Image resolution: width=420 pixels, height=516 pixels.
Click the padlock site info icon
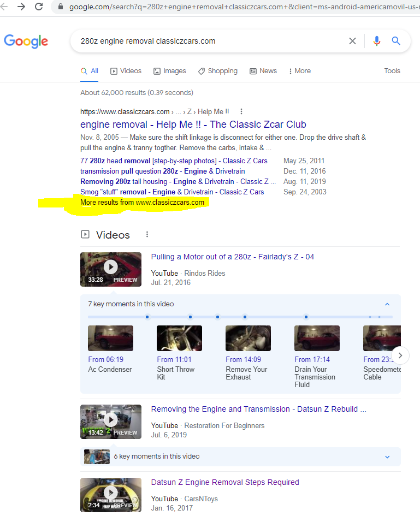pyautogui.click(x=61, y=6)
